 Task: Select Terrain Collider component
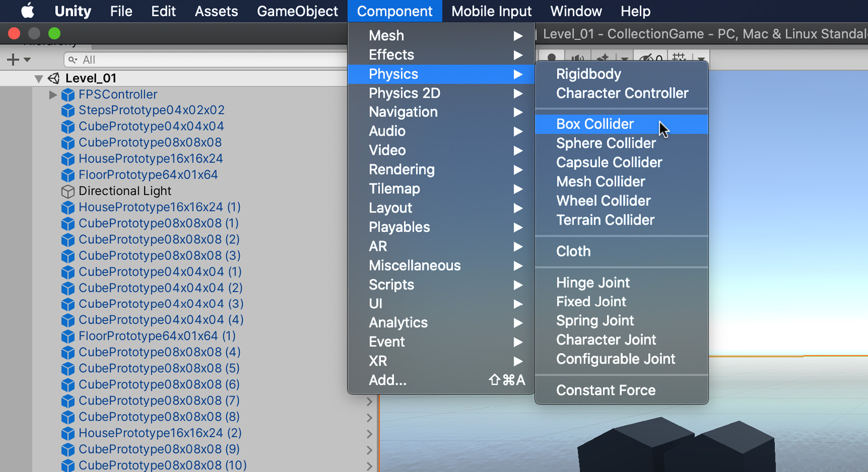(621, 220)
